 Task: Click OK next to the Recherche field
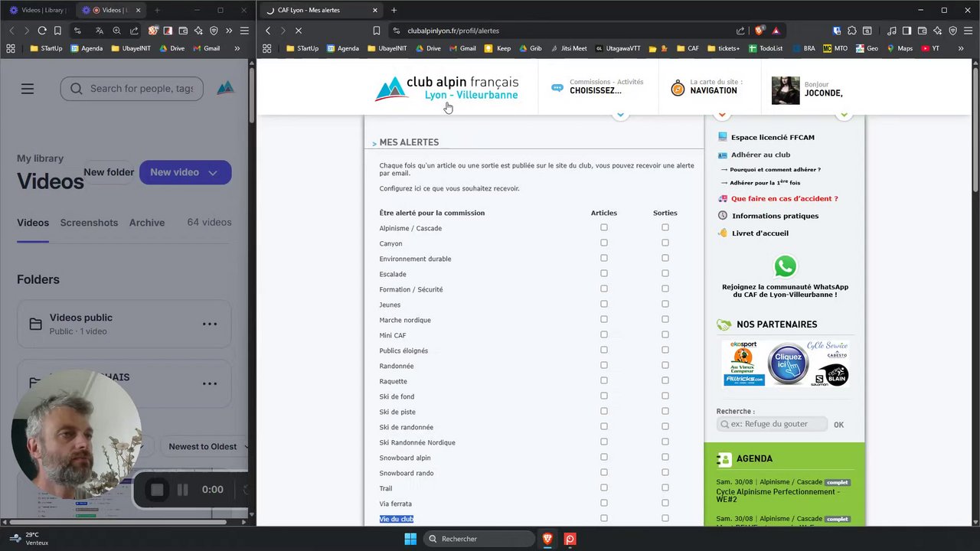[x=838, y=425]
